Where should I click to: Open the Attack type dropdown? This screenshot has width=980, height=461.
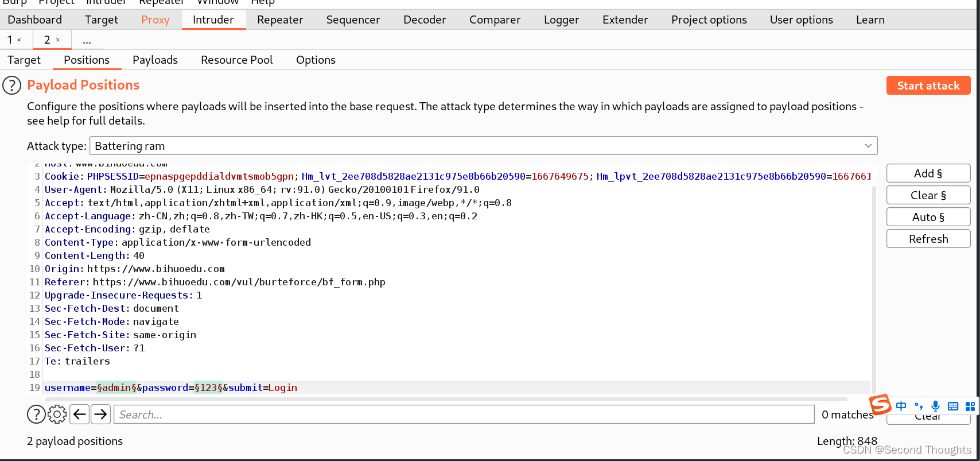(x=484, y=146)
